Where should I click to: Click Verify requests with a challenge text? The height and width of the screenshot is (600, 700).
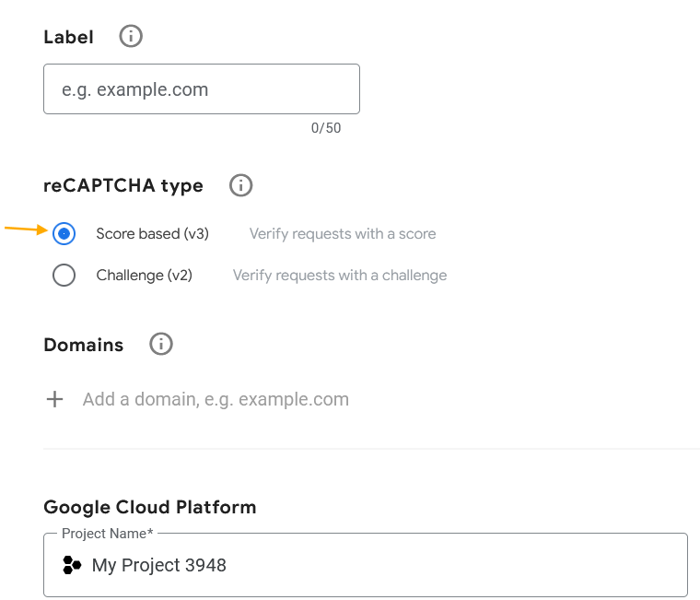pos(340,276)
